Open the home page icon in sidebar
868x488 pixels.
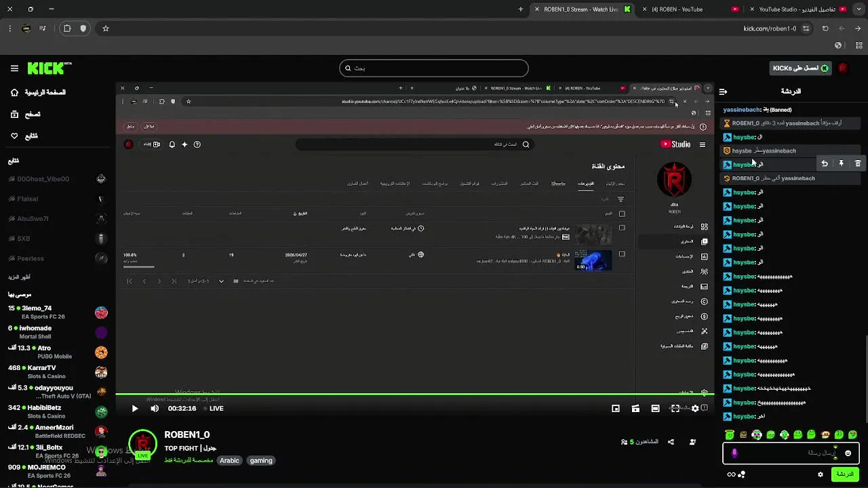(x=14, y=92)
